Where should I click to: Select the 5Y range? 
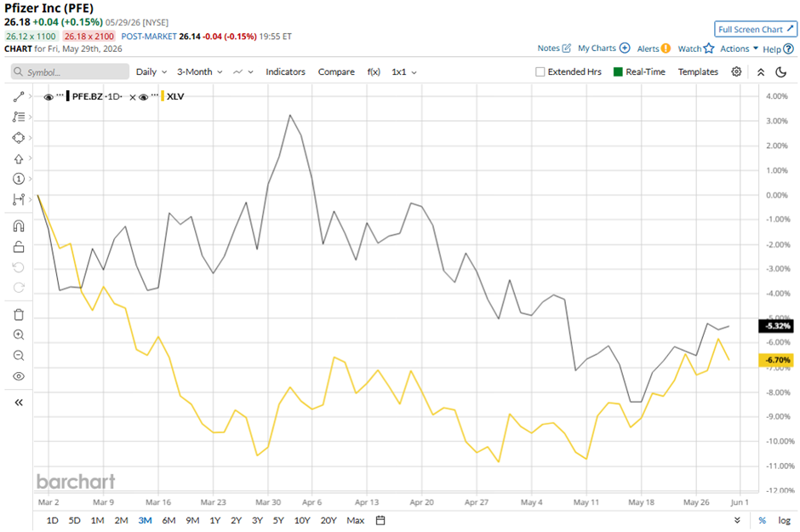point(278,520)
